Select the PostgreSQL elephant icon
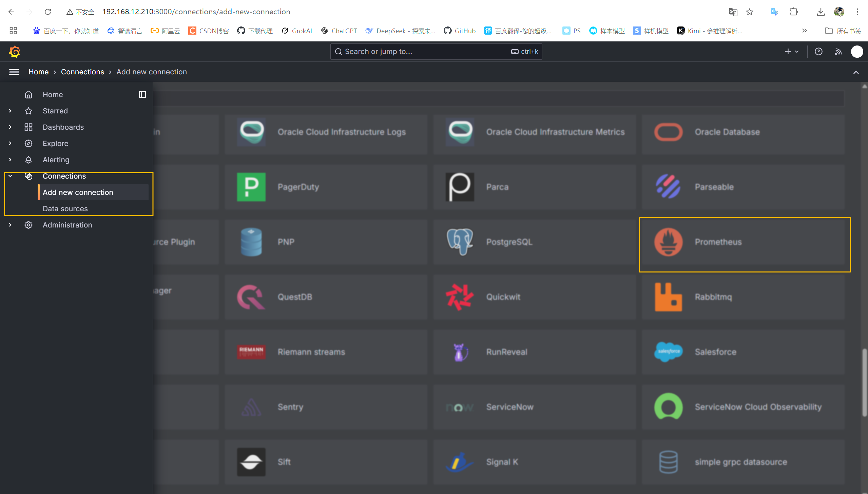 [460, 242]
